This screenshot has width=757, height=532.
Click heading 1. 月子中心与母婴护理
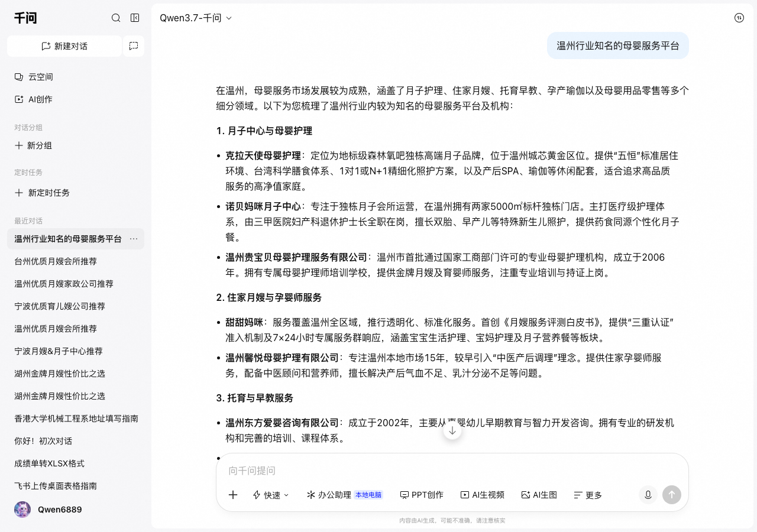(x=264, y=131)
